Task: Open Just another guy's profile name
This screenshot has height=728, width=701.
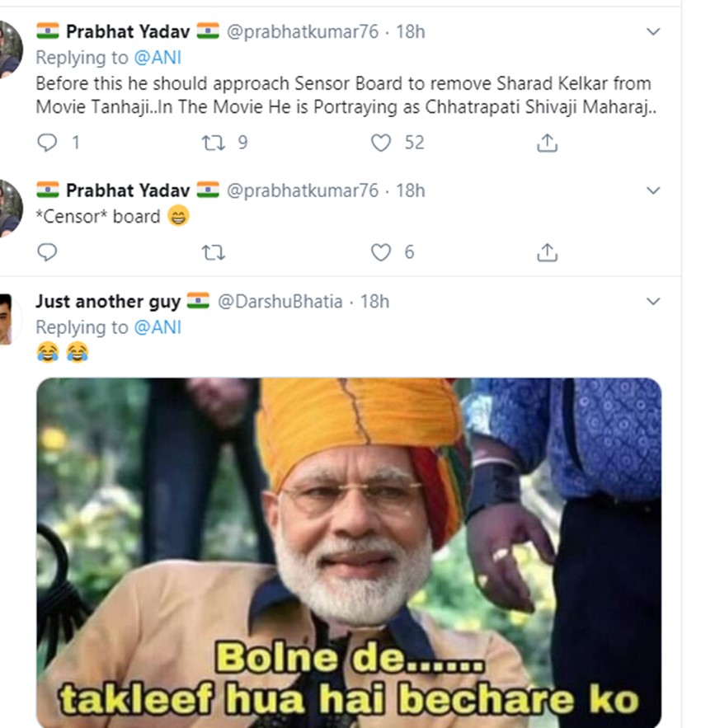Action: pos(109,301)
